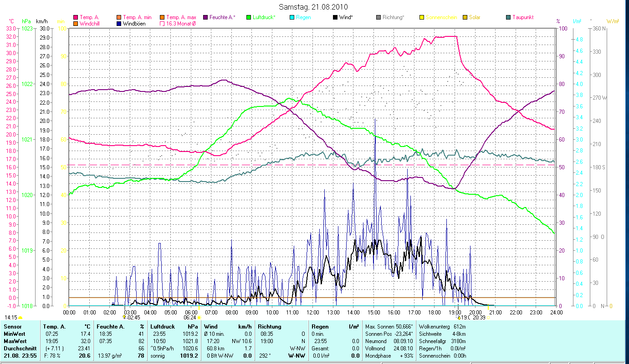
Task: Click the pink Temp. A. legend swatch
Action: click(76, 17)
